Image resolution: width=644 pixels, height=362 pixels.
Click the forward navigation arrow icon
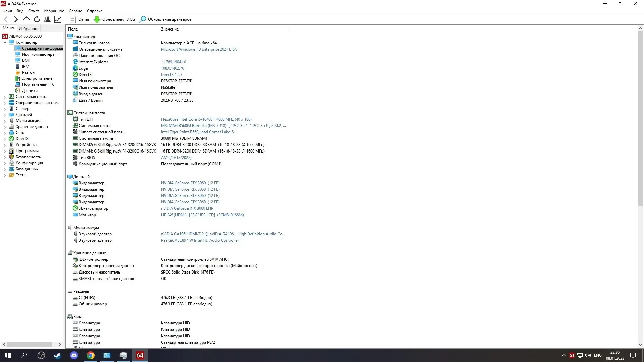tap(16, 19)
